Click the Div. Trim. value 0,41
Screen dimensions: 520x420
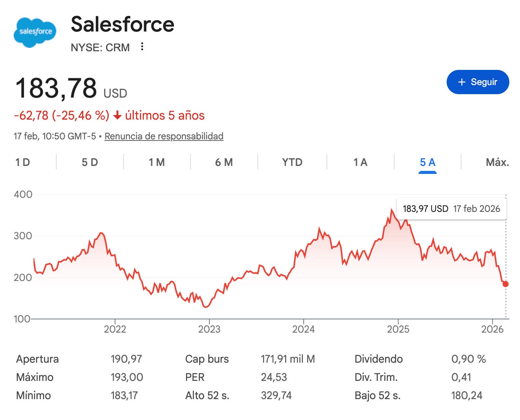pyautogui.click(x=461, y=377)
